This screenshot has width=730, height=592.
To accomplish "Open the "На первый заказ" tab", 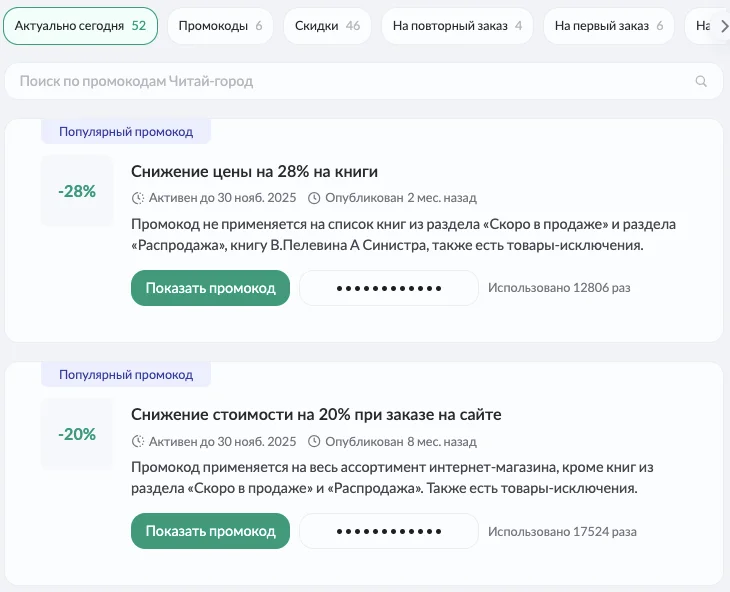I will [x=608, y=26].
